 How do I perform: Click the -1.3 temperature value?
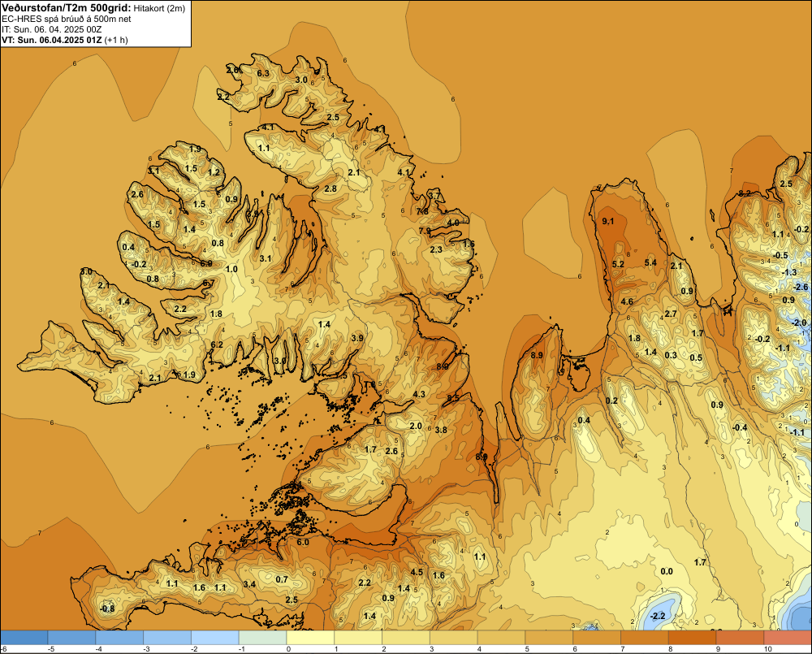[x=789, y=272]
